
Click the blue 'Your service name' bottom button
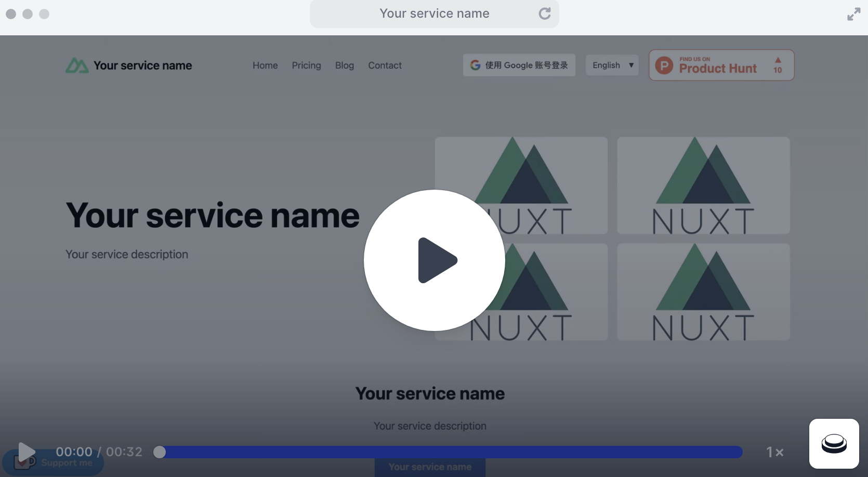point(430,467)
